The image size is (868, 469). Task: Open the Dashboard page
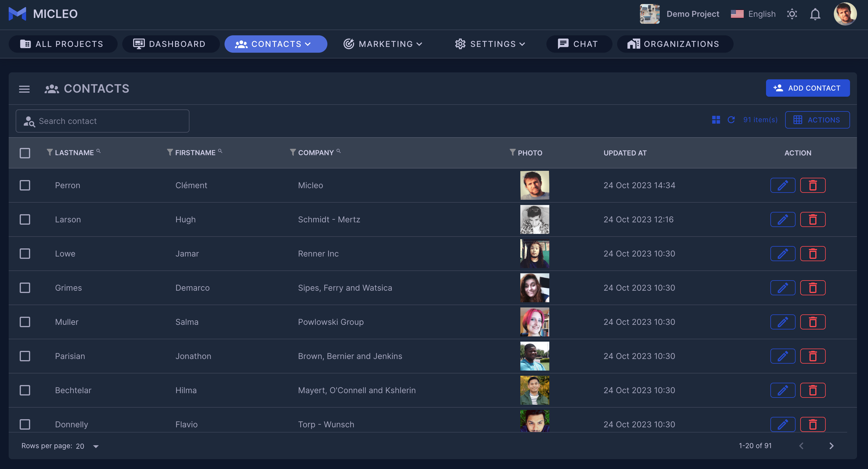[x=170, y=44]
